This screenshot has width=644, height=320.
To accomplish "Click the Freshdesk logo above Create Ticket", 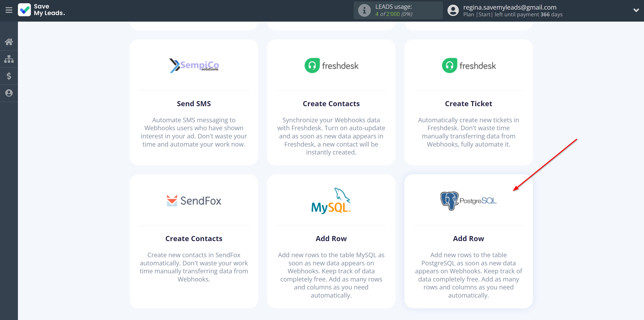I will 468,66.
